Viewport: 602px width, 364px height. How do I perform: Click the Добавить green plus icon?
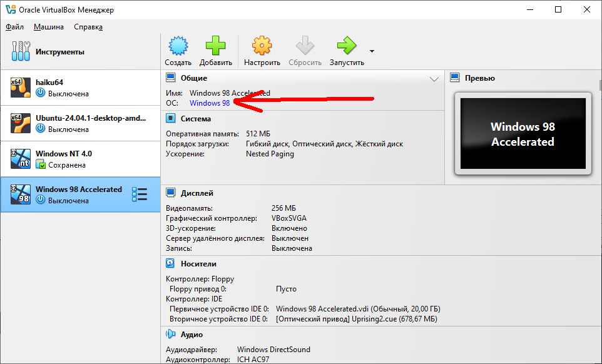pyautogui.click(x=215, y=46)
